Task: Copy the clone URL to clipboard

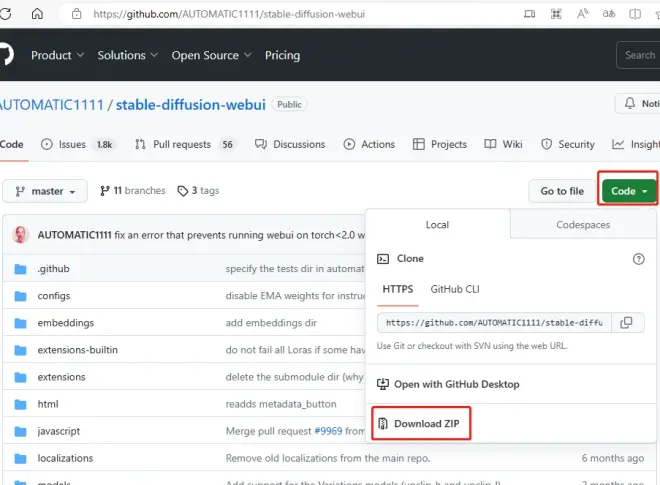Action: (627, 322)
